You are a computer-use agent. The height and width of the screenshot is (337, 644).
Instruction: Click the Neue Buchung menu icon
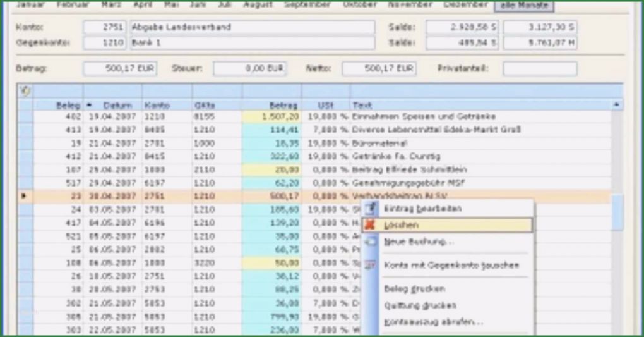pos(371,242)
